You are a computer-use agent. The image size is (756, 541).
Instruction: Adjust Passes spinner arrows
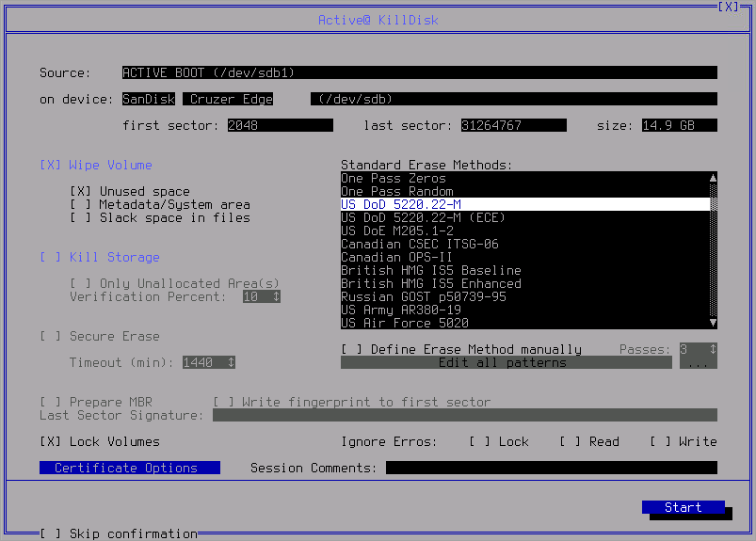(x=713, y=349)
